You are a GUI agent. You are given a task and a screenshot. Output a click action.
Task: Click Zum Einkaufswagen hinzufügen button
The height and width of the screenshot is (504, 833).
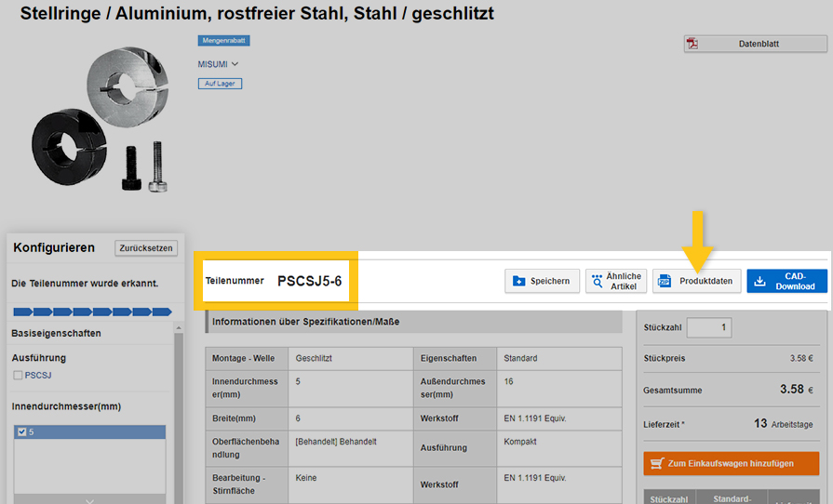click(x=731, y=463)
